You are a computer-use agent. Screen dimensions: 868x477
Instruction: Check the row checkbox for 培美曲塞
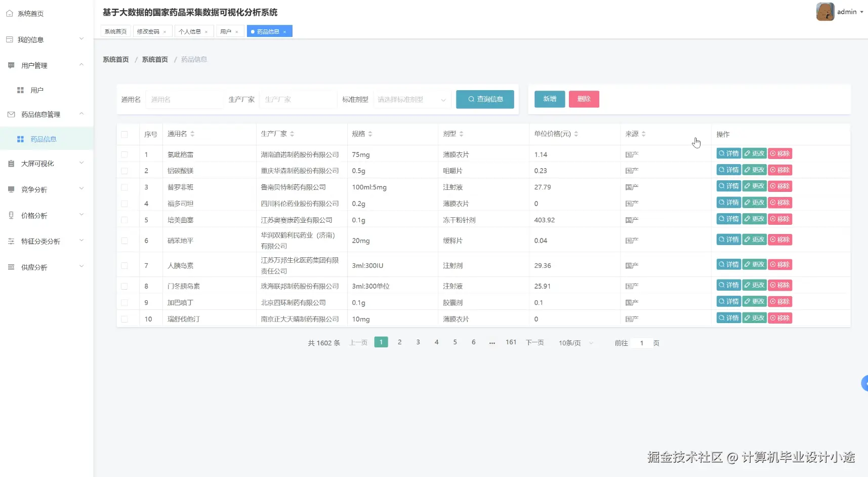(124, 219)
